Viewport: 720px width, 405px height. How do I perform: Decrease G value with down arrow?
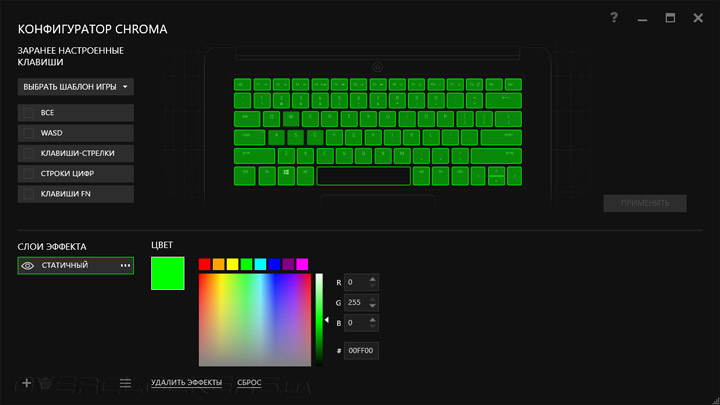pyautogui.click(x=373, y=305)
